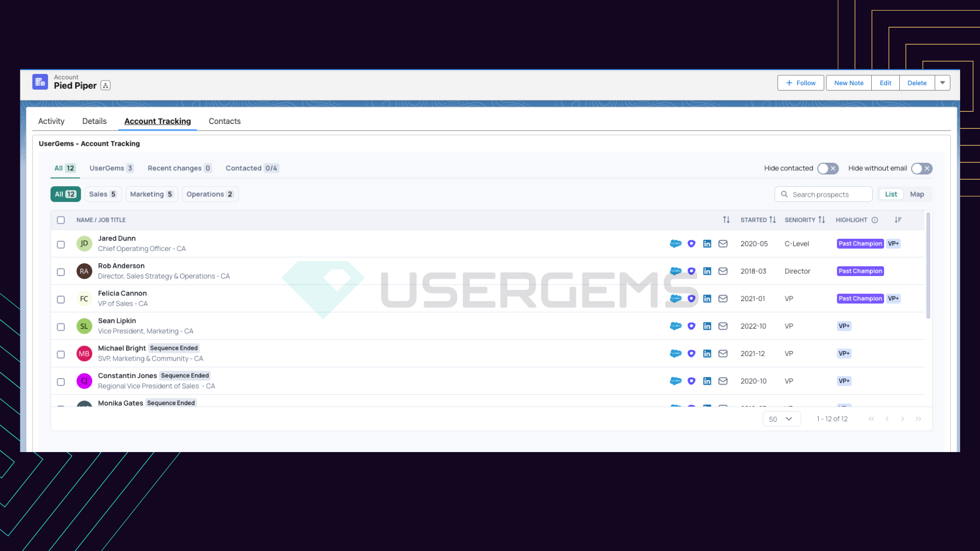The height and width of the screenshot is (551, 980).
Task: Open the UserGems 3 filter tab
Action: click(x=111, y=168)
